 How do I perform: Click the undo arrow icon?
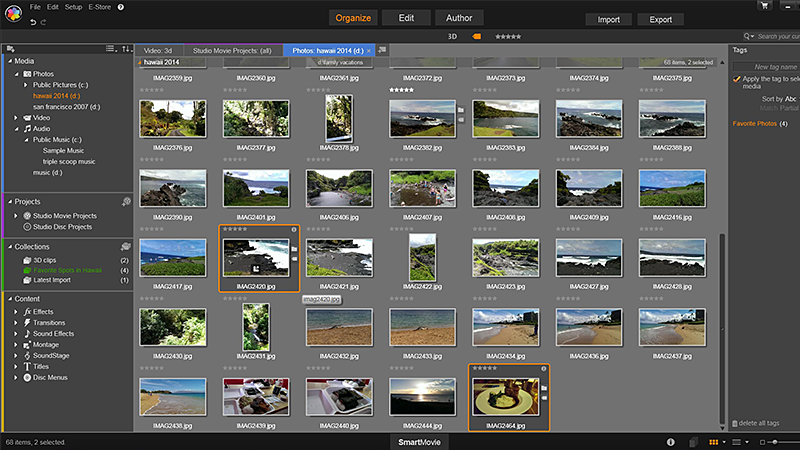tap(33, 21)
